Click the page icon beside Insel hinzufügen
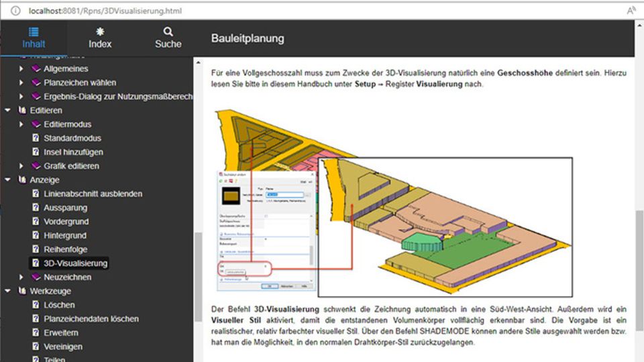Screen dimensions: 644x362 pos(36,152)
